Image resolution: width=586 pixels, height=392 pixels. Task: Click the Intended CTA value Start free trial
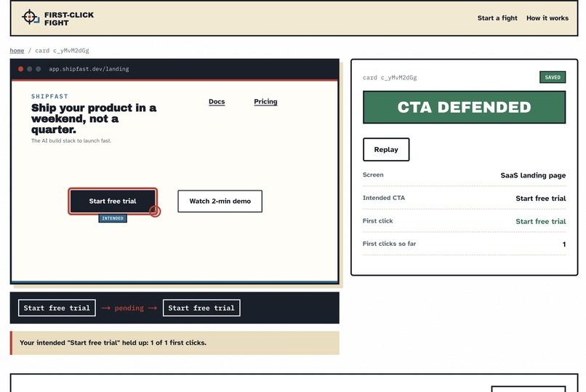click(540, 199)
